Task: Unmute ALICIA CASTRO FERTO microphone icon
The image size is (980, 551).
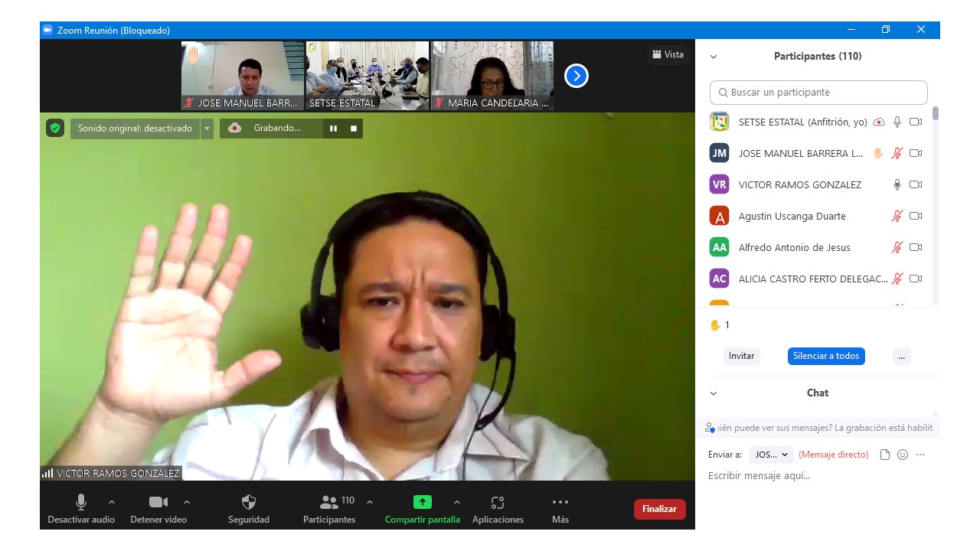Action: point(897,279)
